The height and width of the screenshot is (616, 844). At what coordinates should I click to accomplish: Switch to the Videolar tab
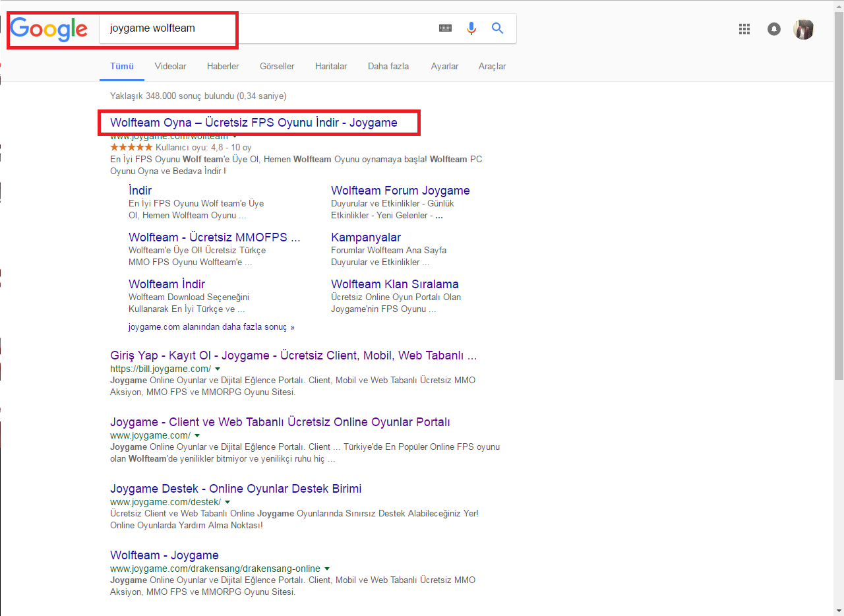(170, 66)
